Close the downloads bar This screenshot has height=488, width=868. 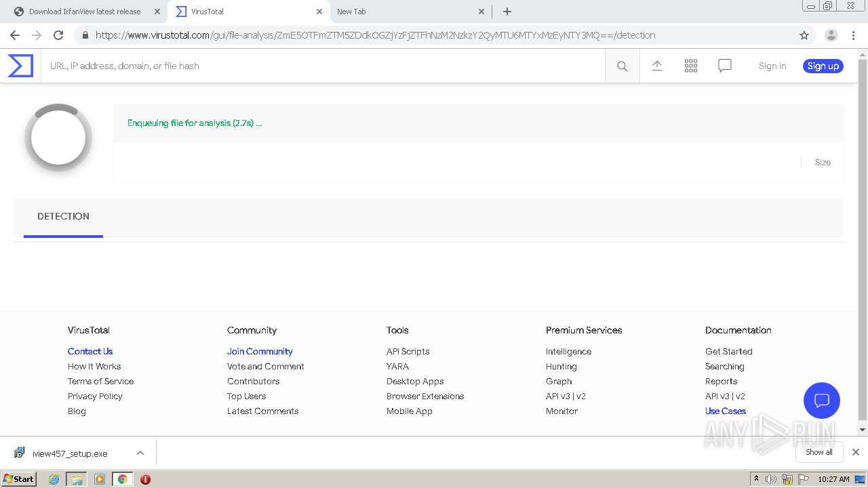click(x=855, y=452)
